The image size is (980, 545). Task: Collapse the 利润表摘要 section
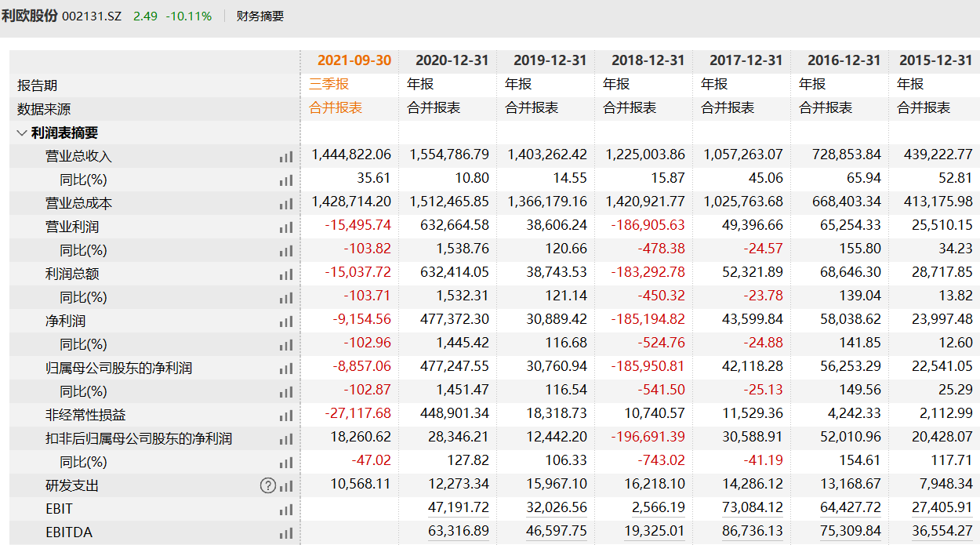21,133
